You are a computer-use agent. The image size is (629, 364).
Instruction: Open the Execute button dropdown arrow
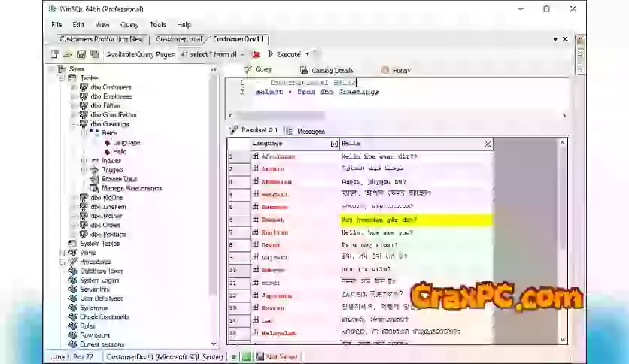(307, 54)
